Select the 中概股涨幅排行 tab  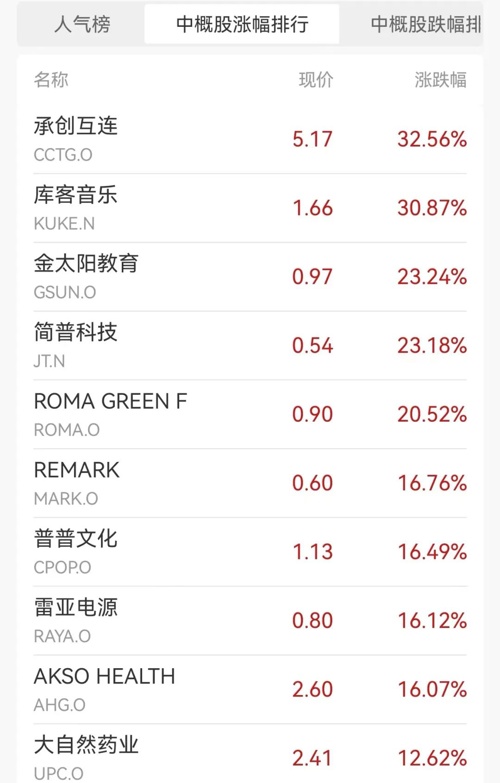tap(242, 24)
